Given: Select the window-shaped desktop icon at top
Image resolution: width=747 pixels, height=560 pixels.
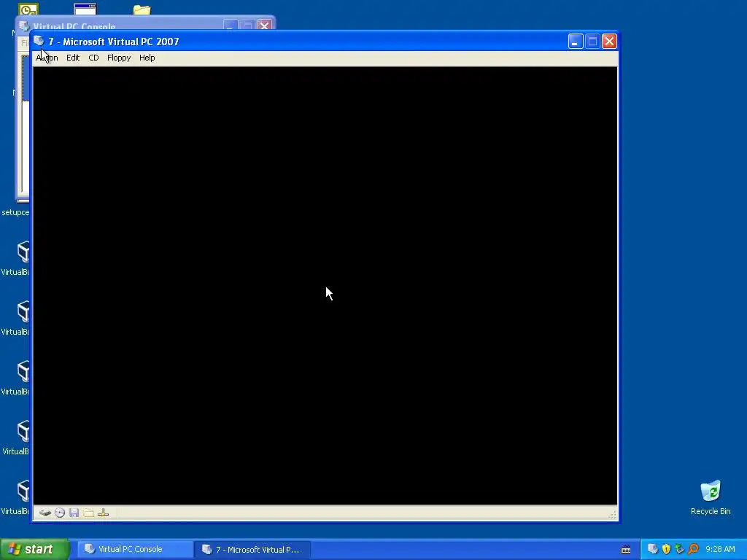Looking at the screenshot, I should tap(85, 9).
